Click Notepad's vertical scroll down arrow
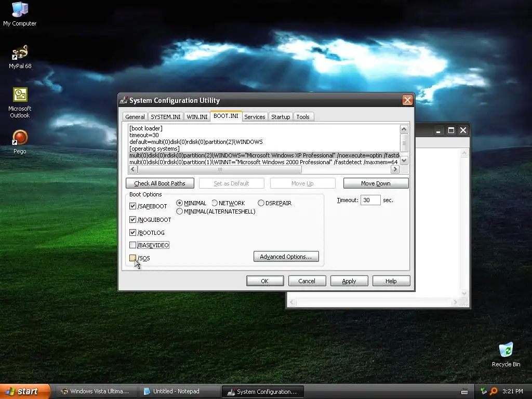Image resolution: width=532 pixels, height=399 pixels. click(x=464, y=294)
